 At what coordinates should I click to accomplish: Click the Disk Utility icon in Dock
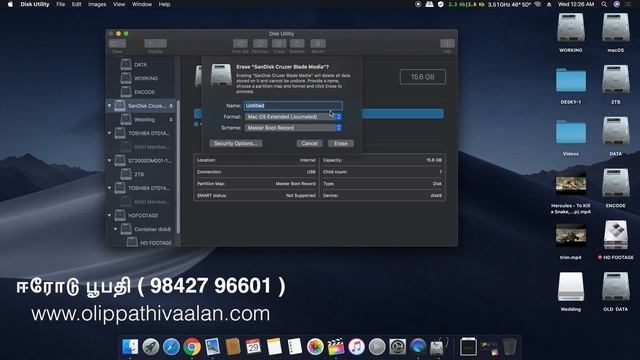pos(438,347)
